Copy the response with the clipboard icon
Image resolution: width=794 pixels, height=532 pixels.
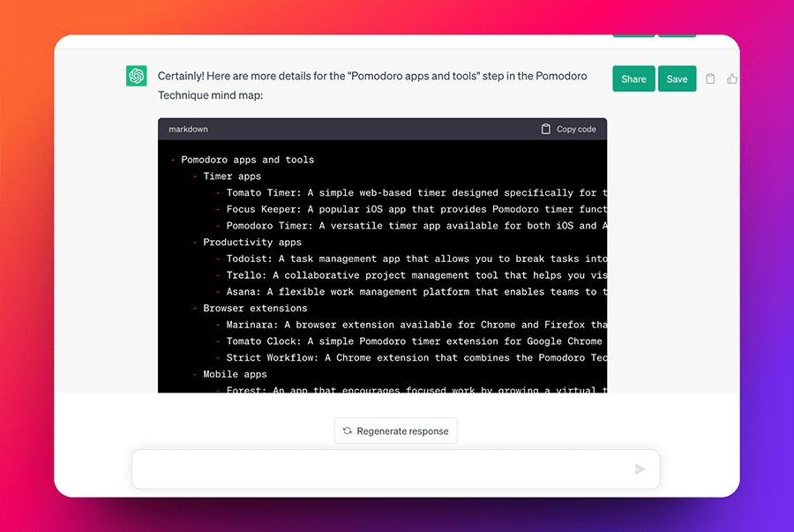710,79
